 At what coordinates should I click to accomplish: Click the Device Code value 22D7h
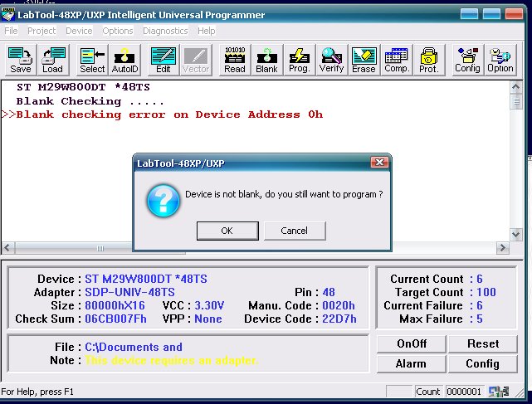(x=339, y=319)
